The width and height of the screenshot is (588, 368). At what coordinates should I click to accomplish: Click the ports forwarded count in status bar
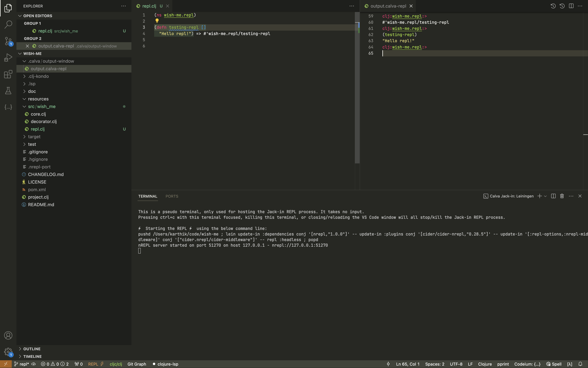pyautogui.click(x=79, y=364)
